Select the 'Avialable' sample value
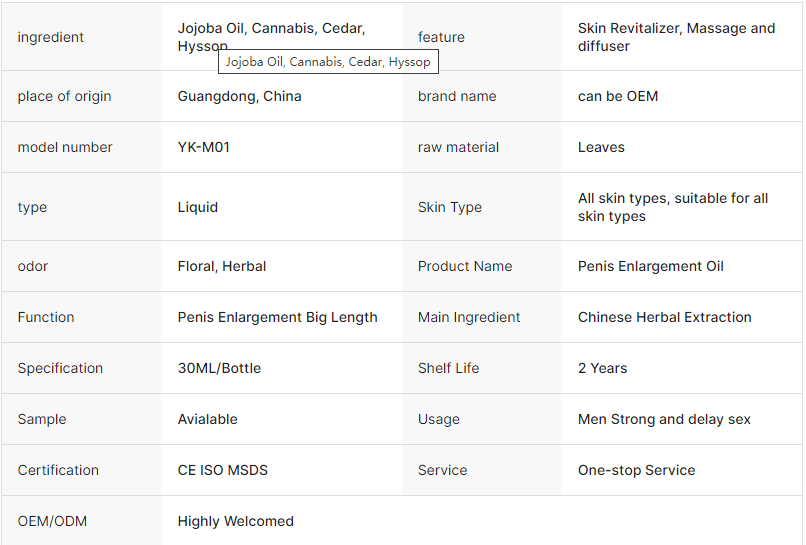Viewport: 806px width, 545px height. tap(208, 419)
